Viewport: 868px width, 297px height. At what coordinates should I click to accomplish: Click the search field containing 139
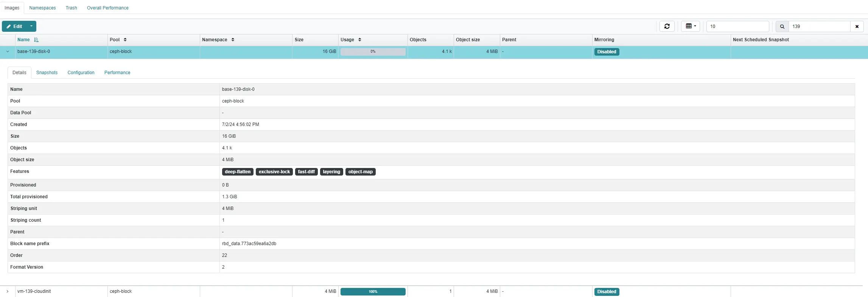point(819,26)
